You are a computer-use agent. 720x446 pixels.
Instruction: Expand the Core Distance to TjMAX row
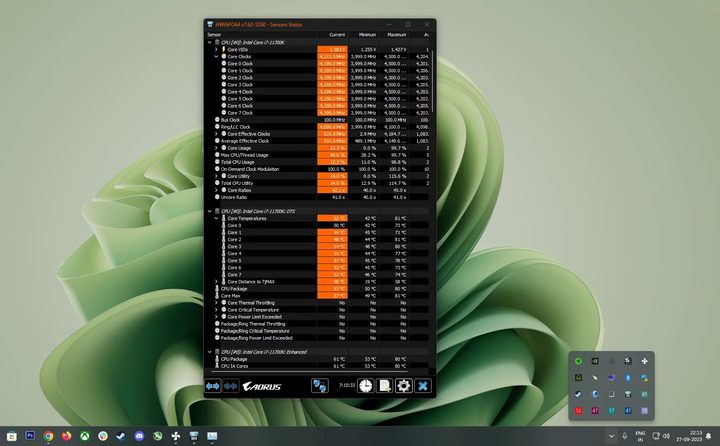[x=217, y=281]
